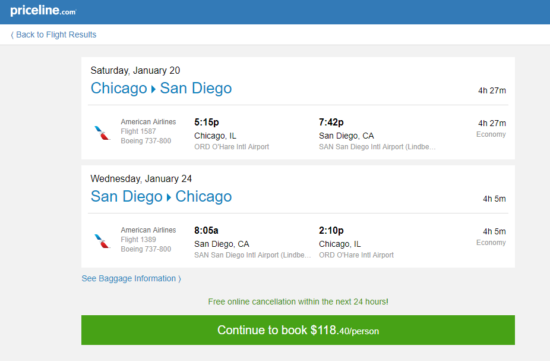The height and width of the screenshot is (361, 550).
Task: Click the 2:10p arrival time
Action: [x=331, y=230]
